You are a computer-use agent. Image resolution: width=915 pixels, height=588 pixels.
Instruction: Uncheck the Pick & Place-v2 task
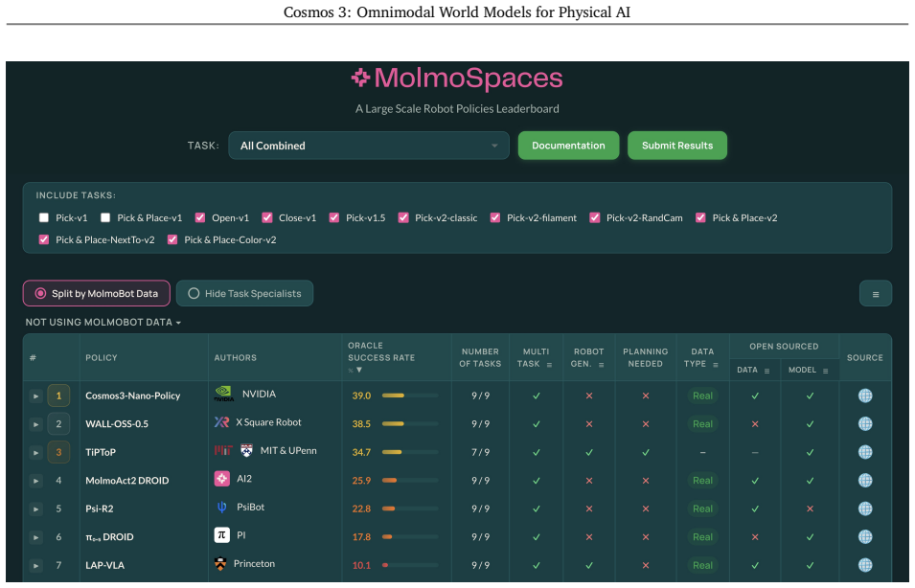(700, 217)
